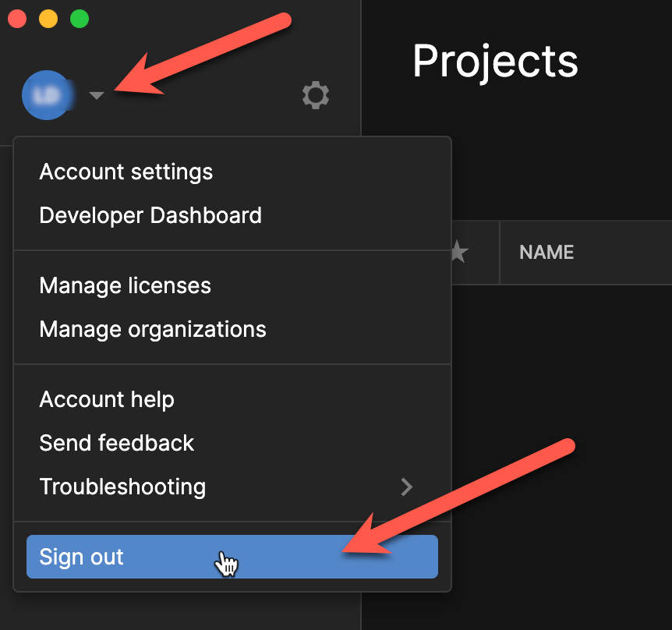Viewport: 672px width, 630px height.
Task: Open Manage organizations
Action: 152,329
